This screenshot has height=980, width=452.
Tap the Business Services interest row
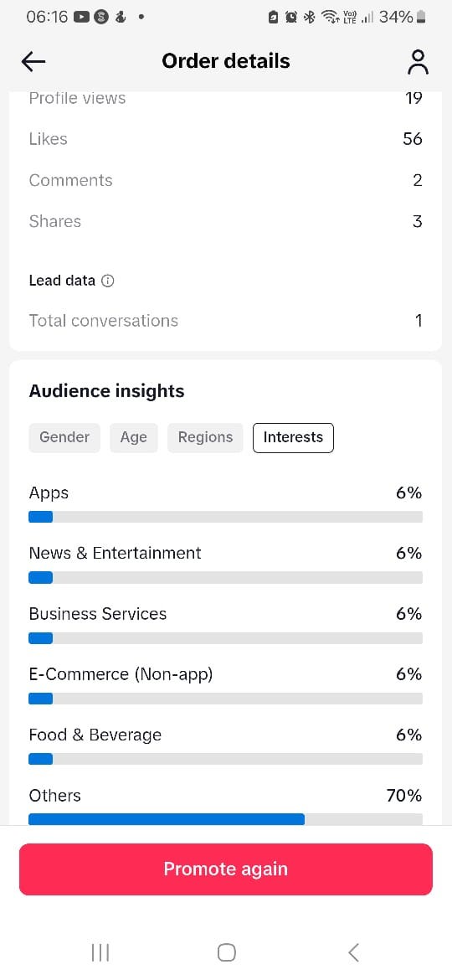click(x=225, y=623)
